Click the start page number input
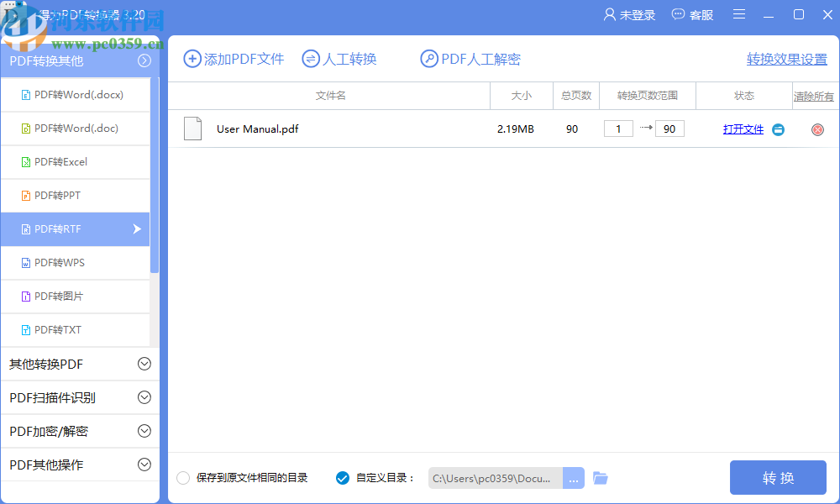The height and width of the screenshot is (504, 840). tap(618, 129)
